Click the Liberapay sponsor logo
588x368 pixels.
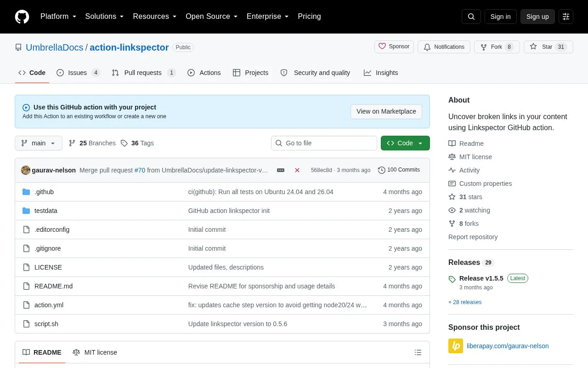[456, 346]
